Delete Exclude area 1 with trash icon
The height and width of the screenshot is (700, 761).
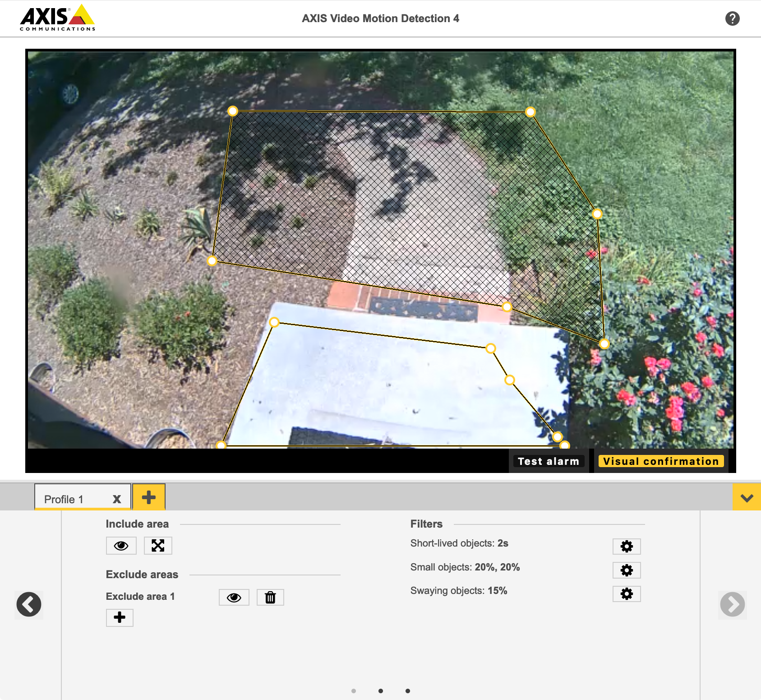270,598
